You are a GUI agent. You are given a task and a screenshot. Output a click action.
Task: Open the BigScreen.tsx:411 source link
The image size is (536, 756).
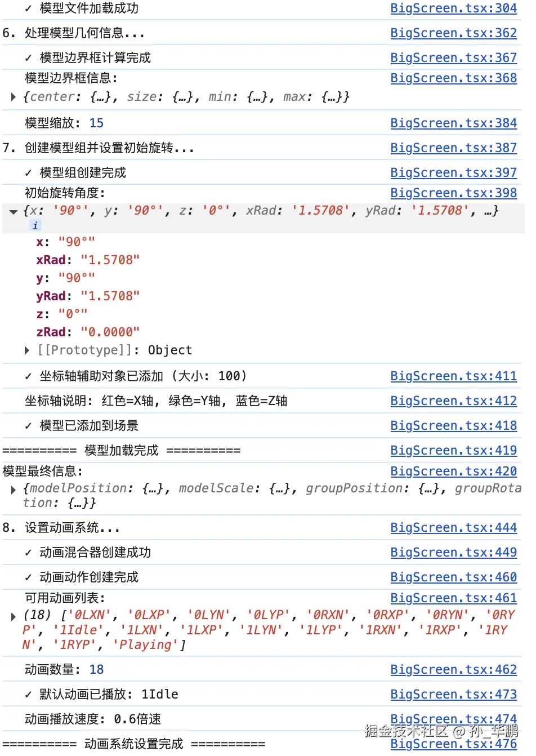453,376
